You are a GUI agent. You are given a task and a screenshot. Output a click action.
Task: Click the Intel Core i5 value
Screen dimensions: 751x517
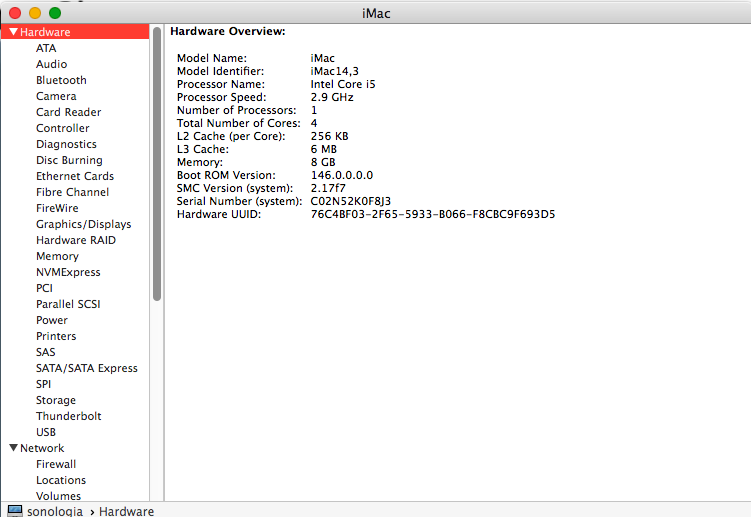coord(343,84)
